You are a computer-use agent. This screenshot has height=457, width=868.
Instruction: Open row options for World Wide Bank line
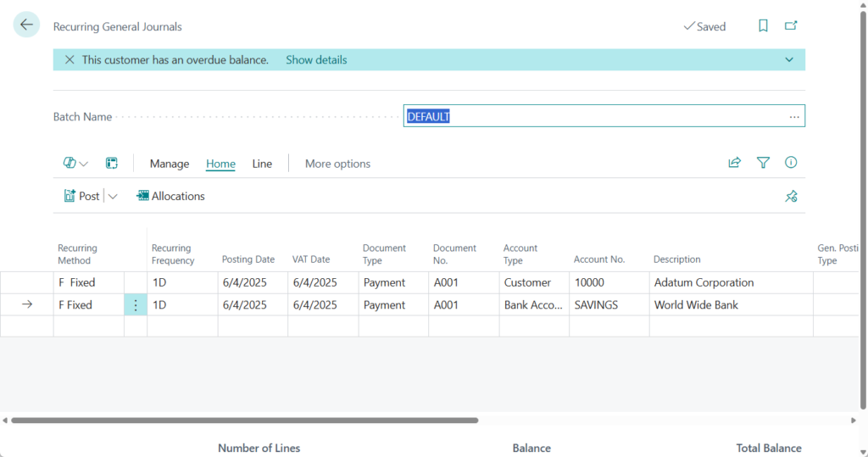136,305
